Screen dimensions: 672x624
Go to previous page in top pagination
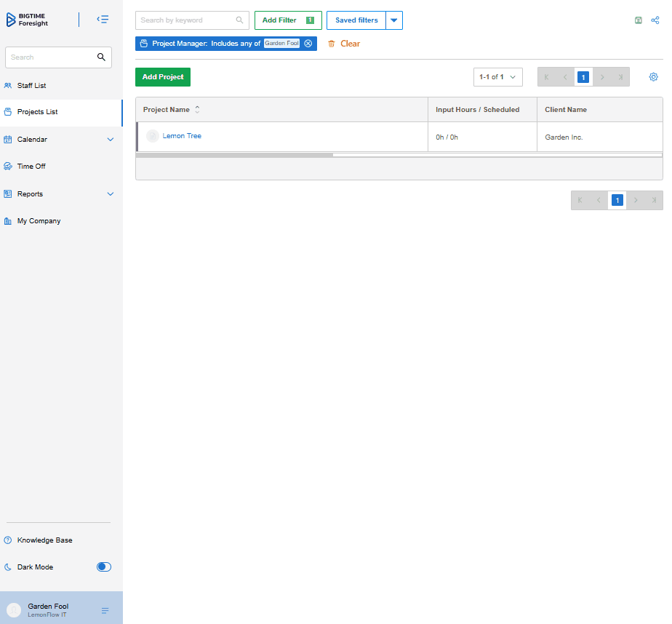click(x=565, y=77)
